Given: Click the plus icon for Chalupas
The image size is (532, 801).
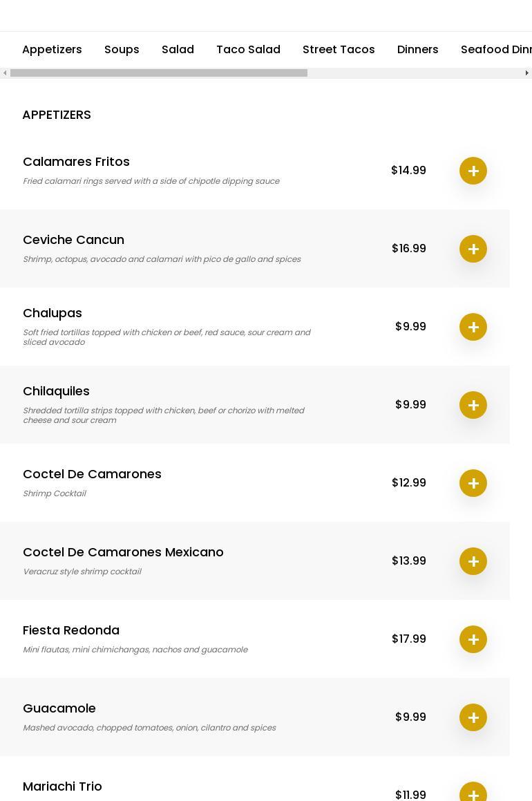Looking at the screenshot, I should [473, 327].
